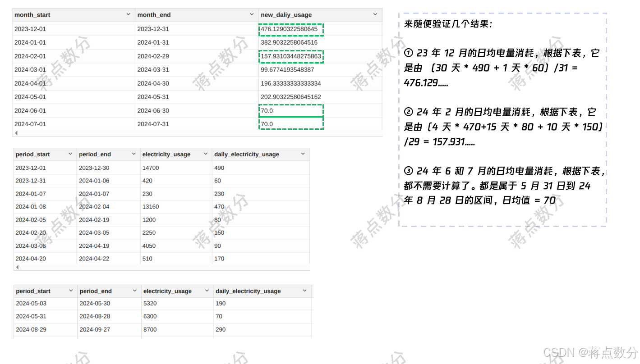The height and width of the screenshot is (364, 640).
Task: Select daily_electricity_usage cell 190
Action: click(262, 304)
